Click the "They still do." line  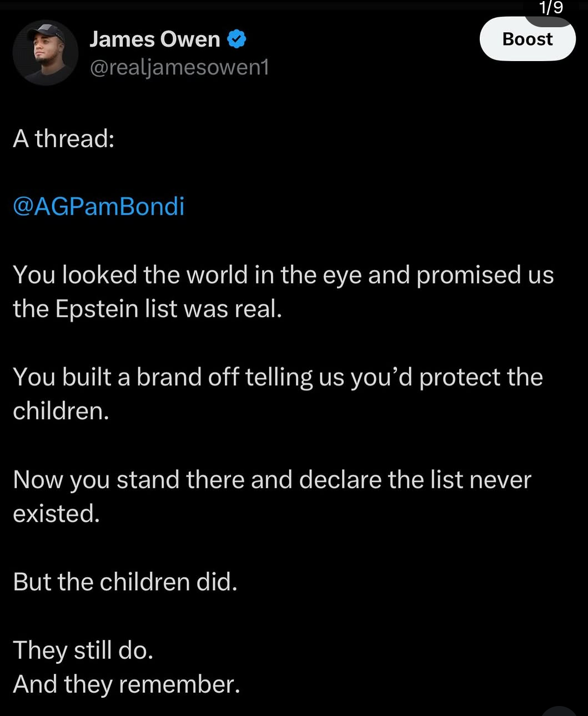coord(83,650)
